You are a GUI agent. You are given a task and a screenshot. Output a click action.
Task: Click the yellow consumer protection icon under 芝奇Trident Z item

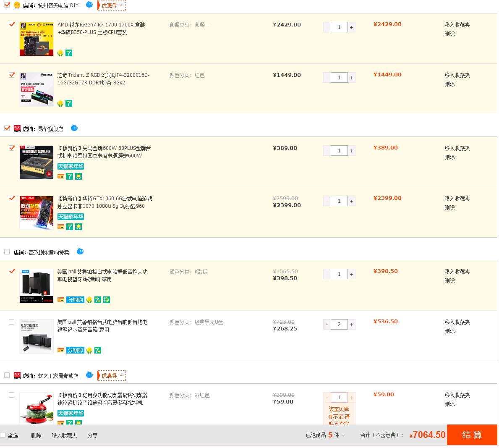60,103
